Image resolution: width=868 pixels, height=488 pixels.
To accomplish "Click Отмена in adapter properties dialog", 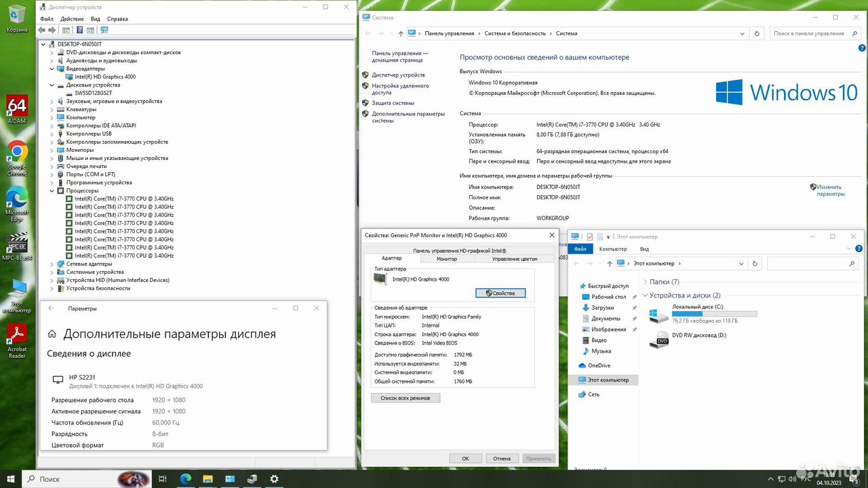I will point(502,458).
